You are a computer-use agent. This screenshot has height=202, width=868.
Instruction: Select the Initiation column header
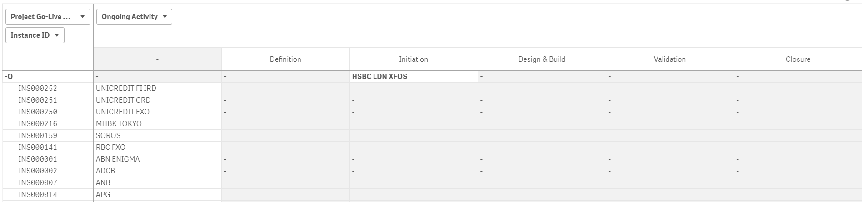tap(414, 59)
